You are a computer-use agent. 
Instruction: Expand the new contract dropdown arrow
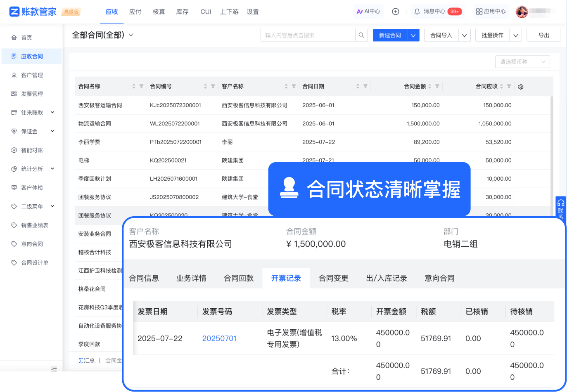413,35
